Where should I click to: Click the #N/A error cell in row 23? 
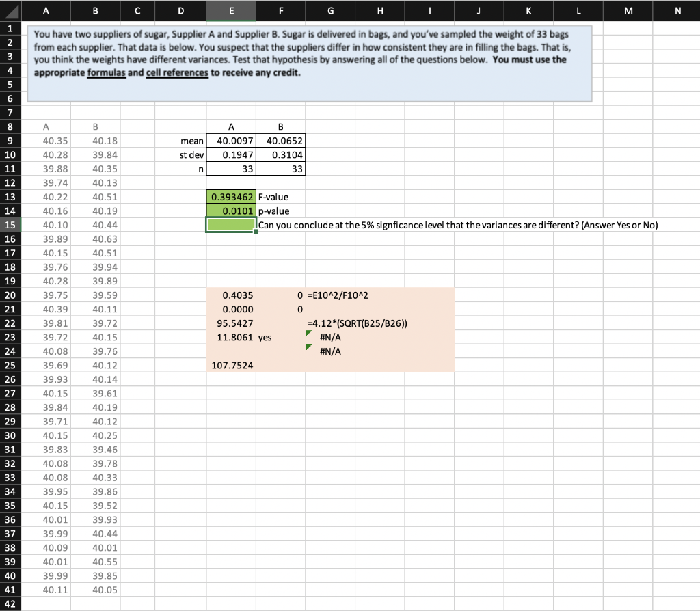tap(330, 338)
